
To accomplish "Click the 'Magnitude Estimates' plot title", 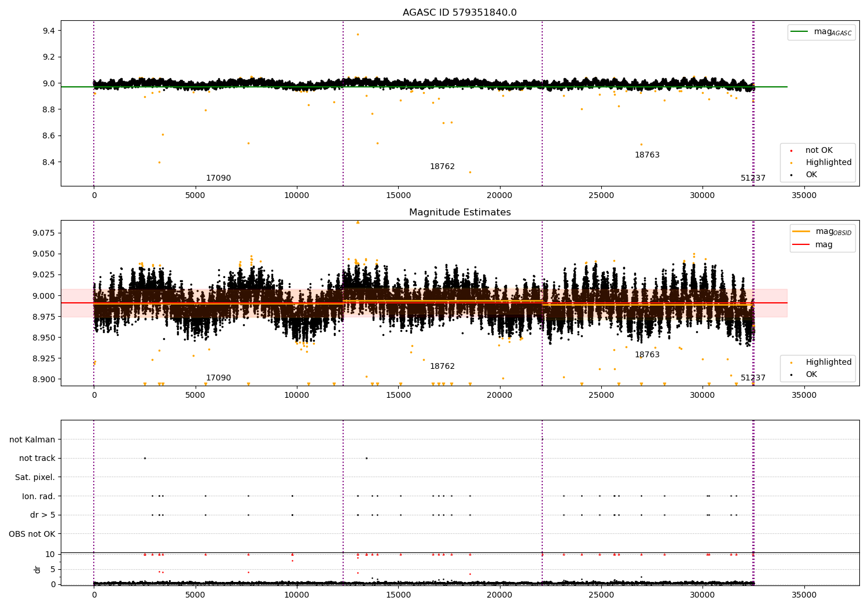I will (x=459, y=213).
